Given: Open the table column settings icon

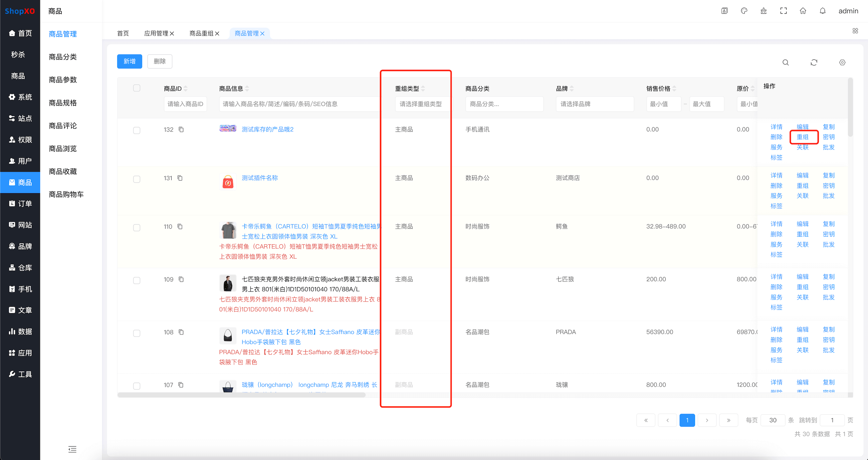Looking at the screenshot, I should [842, 62].
